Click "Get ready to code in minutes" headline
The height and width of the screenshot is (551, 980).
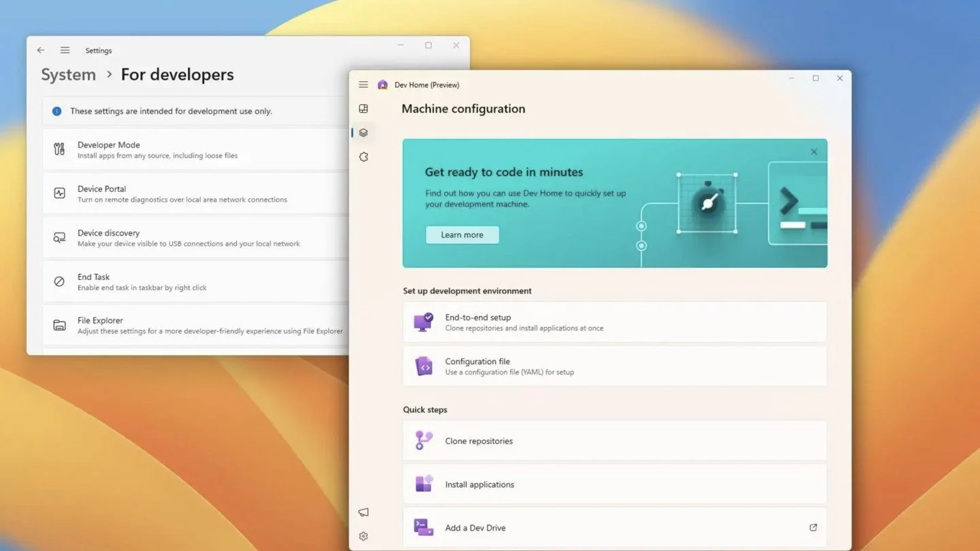pos(504,172)
